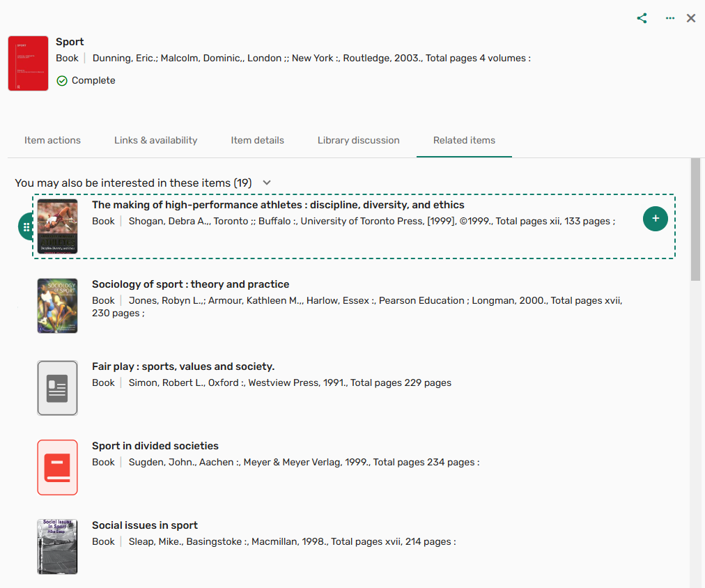Go to the Library discussion tab
Screen dimensions: 705x588
(x=358, y=140)
